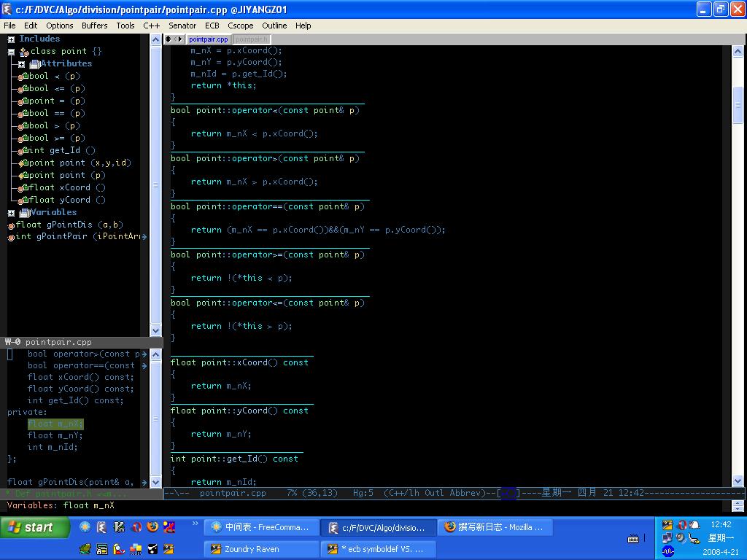Expand the Attributes node
Screen dimensions: 747x560
pos(21,64)
